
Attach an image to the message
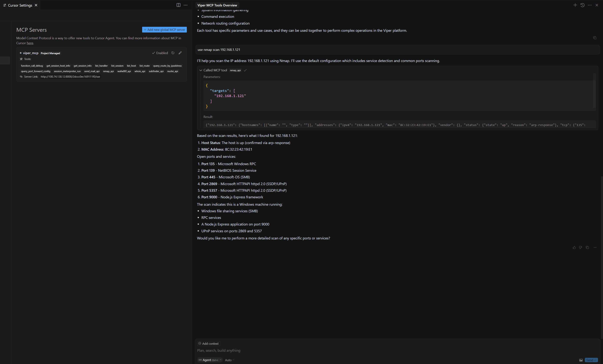581,360
